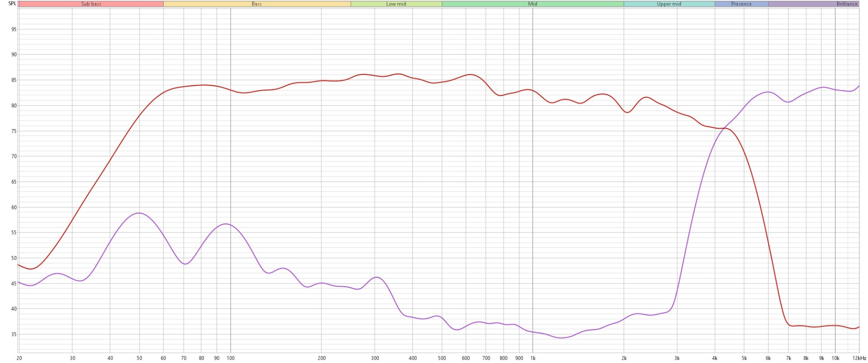Click the 20 Hz frequency axis label
The image size is (868, 363).
(19, 358)
